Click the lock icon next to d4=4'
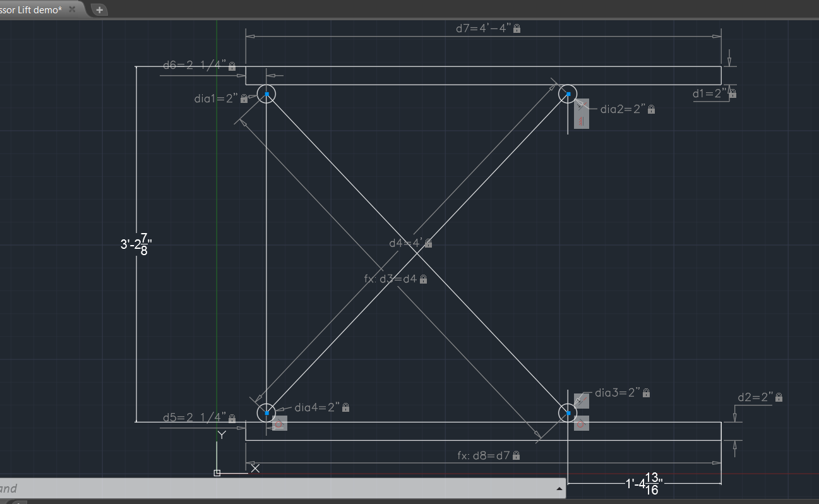The height and width of the screenshot is (504, 819). pyautogui.click(x=429, y=243)
